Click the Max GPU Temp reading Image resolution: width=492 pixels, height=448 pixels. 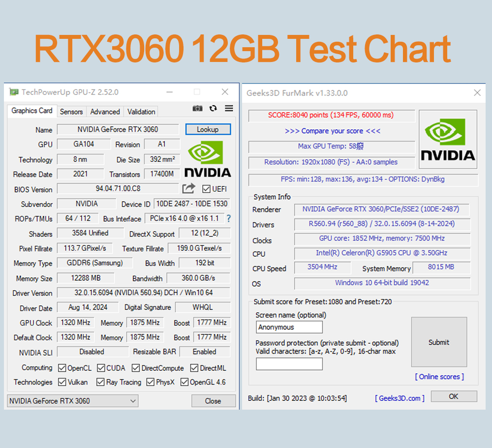coord(331,146)
